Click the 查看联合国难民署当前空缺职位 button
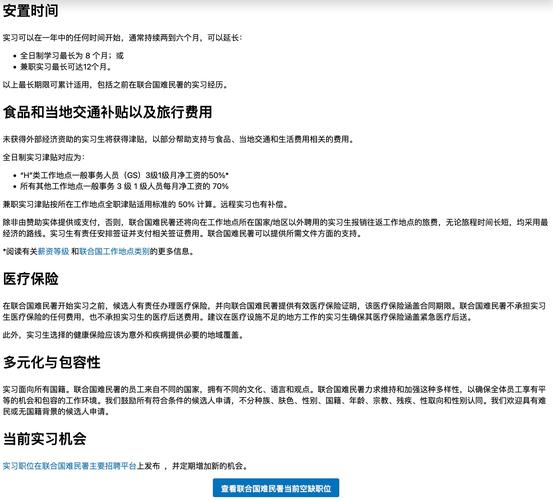The image size is (553, 500). tap(276, 488)
